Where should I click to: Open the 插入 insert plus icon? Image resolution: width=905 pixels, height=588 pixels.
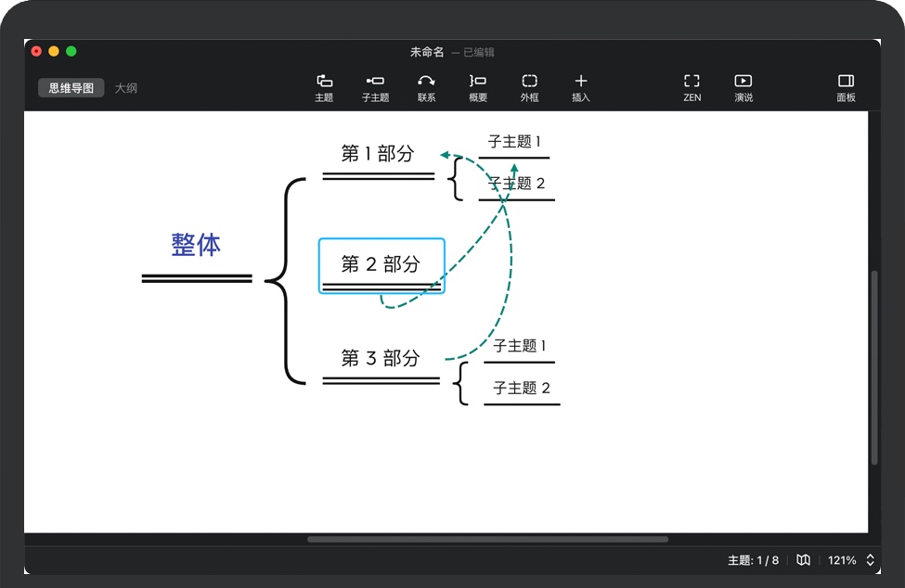tap(580, 87)
